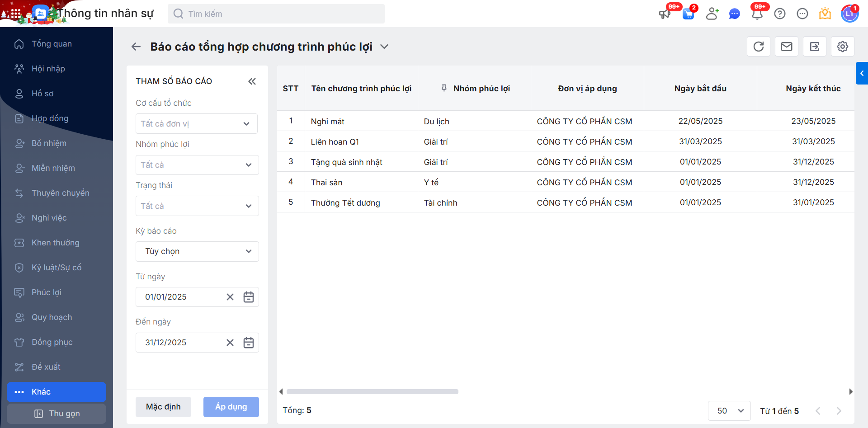Click the shopping cart icon
The image size is (868, 428).
click(688, 14)
